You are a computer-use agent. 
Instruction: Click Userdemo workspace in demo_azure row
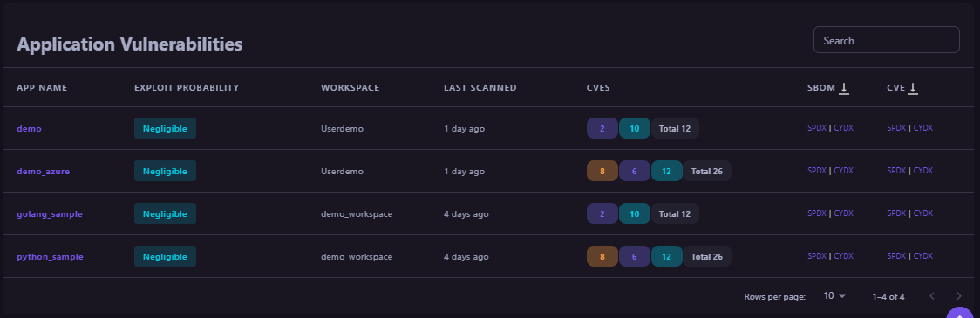tap(342, 171)
